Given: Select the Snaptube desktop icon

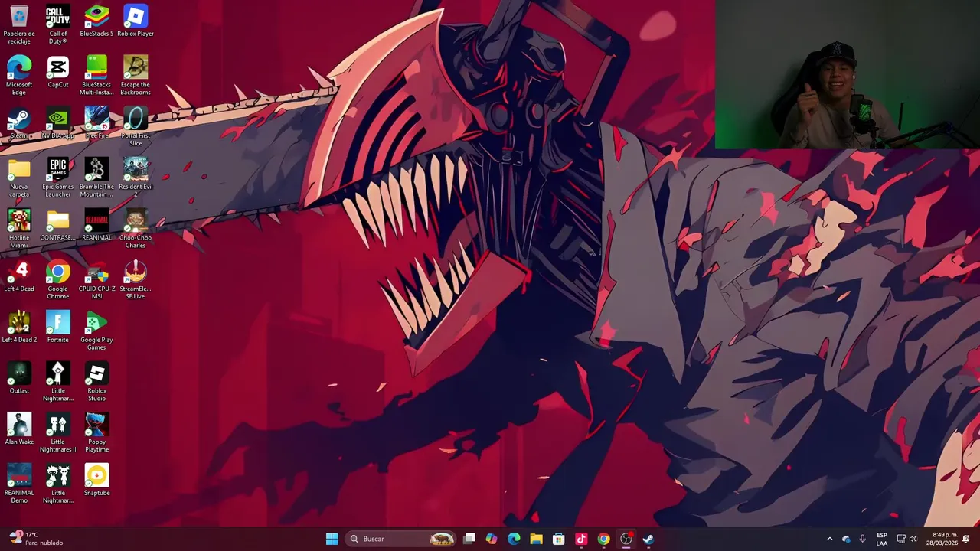Looking at the screenshot, I should coord(96,480).
